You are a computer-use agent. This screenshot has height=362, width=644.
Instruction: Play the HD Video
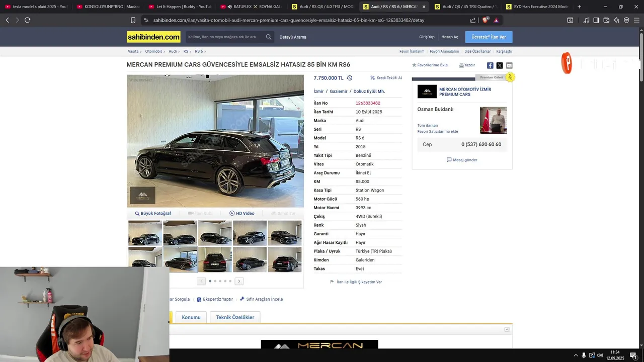242,213
